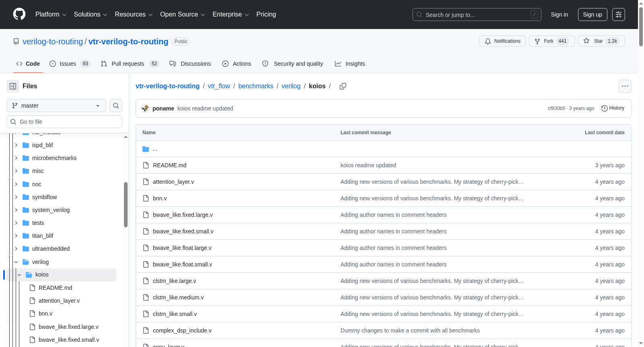The width and height of the screenshot is (644, 347).
Task: Select bnn.v in sidebar tree
Action: coord(45,314)
